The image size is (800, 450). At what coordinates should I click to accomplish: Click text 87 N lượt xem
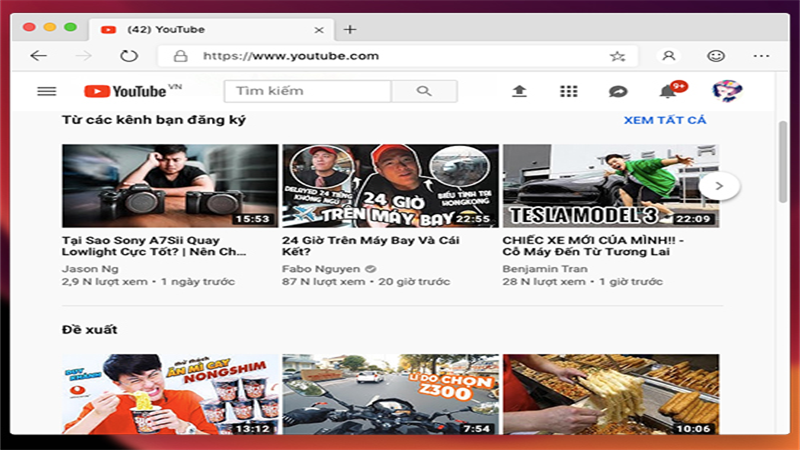(x=323, y=282)
